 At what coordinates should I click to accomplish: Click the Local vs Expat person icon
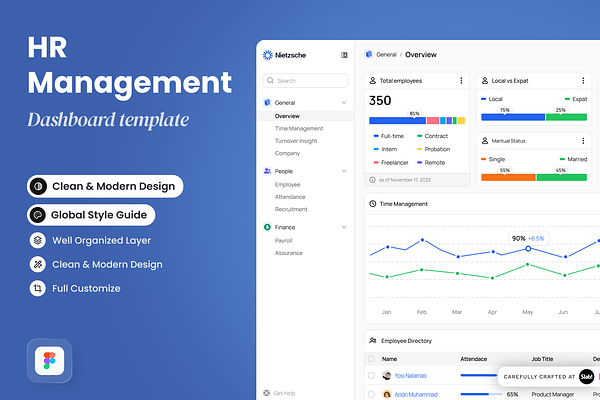[x=485, y=80]
